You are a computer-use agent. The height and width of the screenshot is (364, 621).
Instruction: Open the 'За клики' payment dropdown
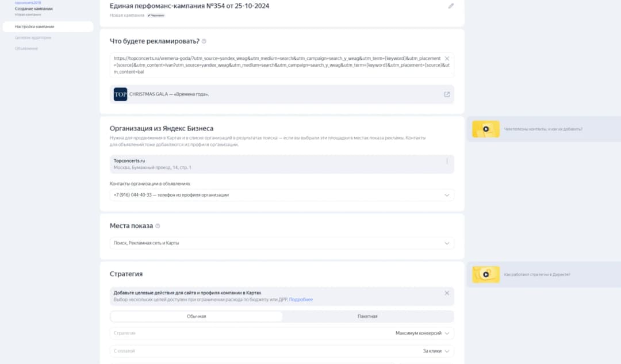tap(282, 351)
